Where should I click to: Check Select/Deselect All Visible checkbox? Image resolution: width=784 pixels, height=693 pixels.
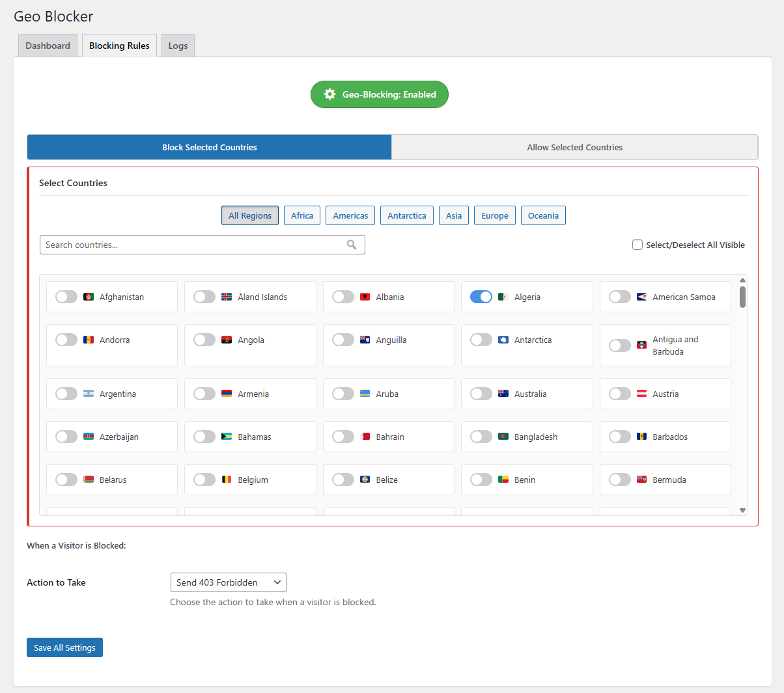click(637, 245)
